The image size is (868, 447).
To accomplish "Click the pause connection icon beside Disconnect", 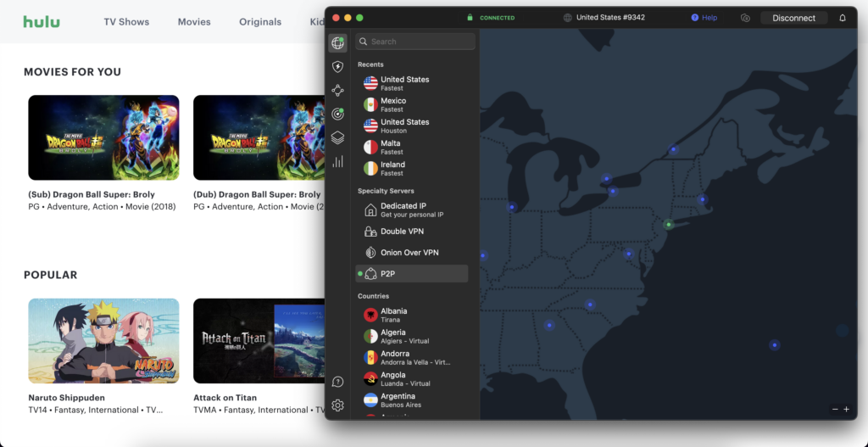I will coord(745,18).
